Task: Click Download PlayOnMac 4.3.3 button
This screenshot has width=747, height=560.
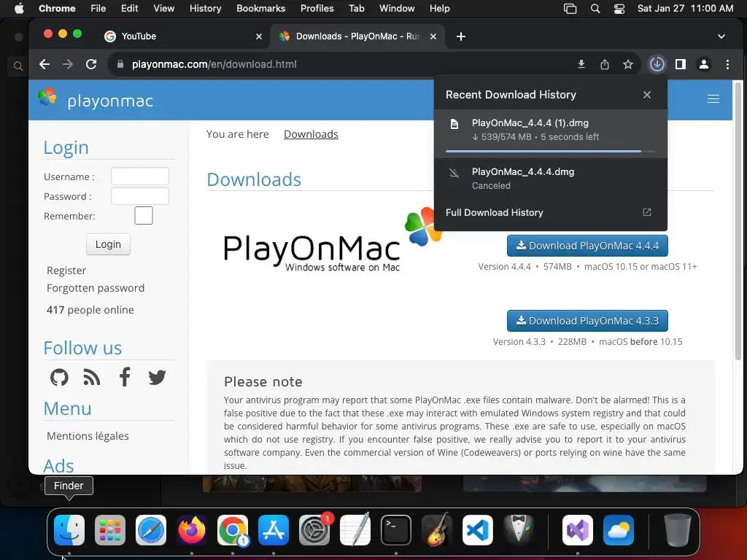Action: click(587, 321)
